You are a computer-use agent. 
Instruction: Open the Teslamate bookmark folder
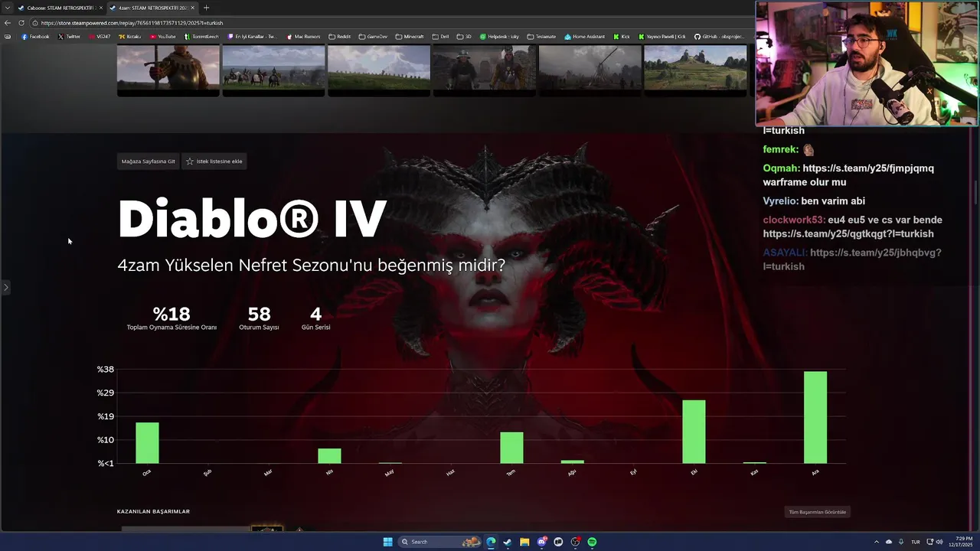pos(541,37)
